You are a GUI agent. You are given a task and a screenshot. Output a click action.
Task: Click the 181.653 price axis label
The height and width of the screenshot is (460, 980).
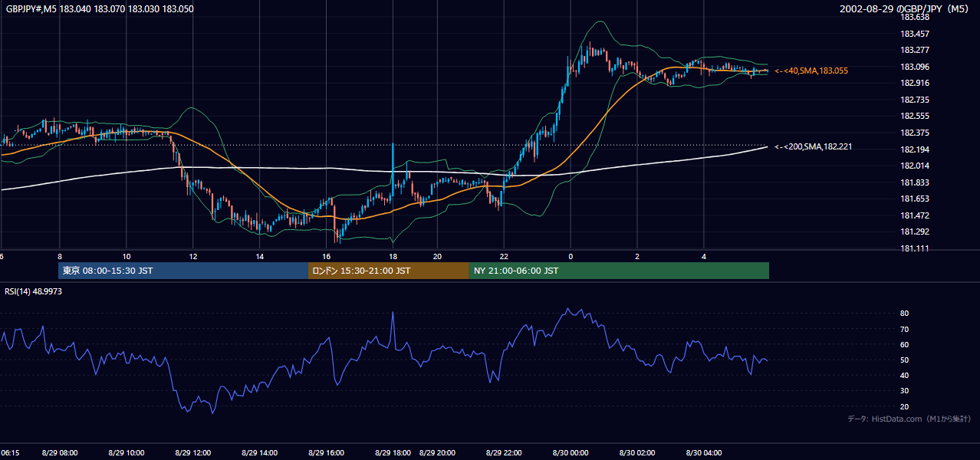(x=914, y=199)
